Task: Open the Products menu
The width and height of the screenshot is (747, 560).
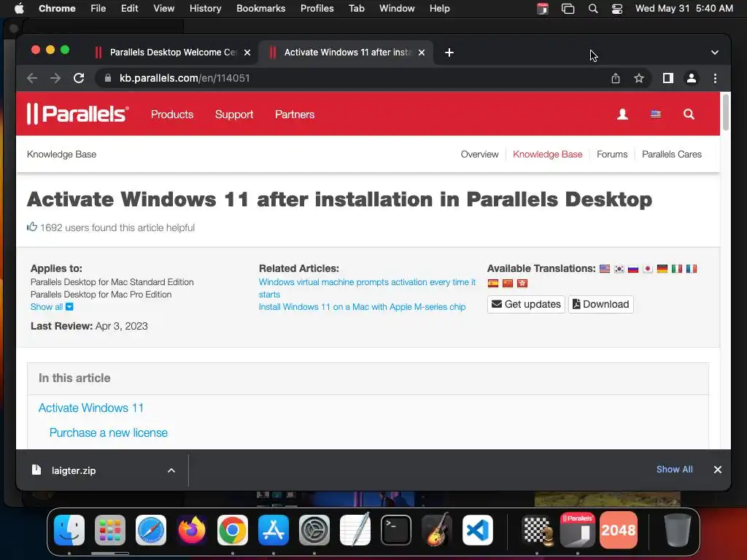Action: [x=172, y=114]
